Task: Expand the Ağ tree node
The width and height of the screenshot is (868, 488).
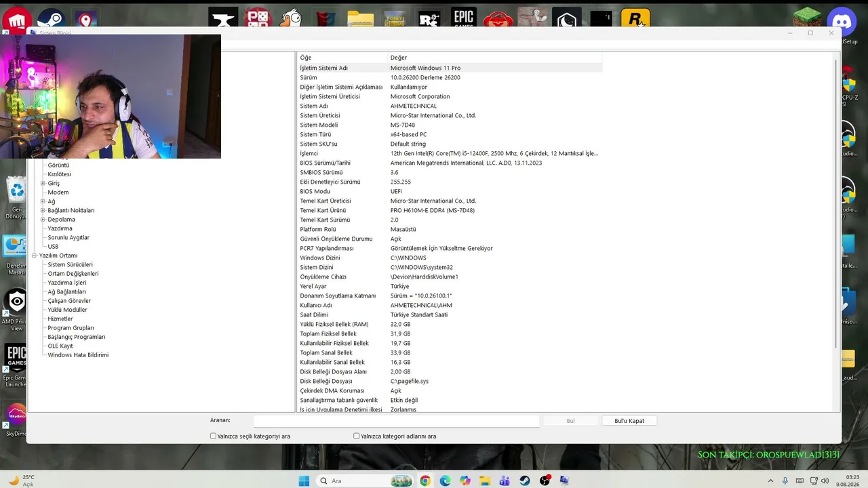Action: 43,201
